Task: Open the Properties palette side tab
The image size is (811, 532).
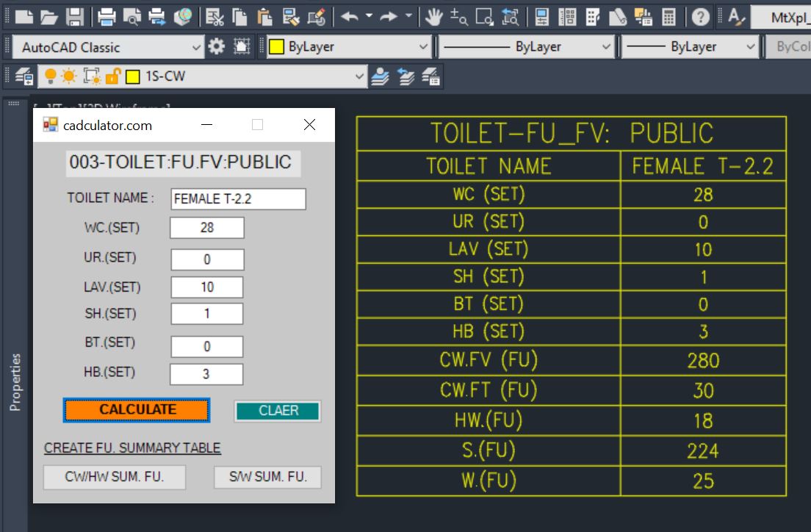Action: click(15, 382)
